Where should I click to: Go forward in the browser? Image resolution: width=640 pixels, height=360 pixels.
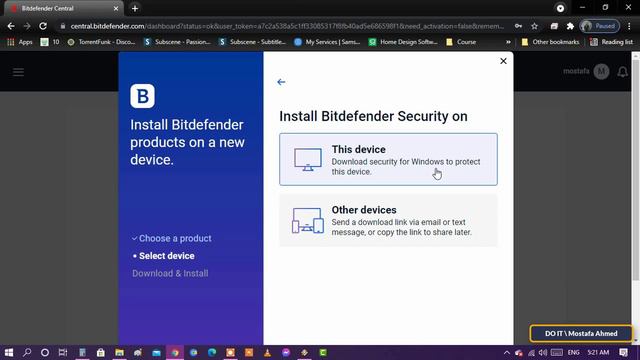(27, 26)
